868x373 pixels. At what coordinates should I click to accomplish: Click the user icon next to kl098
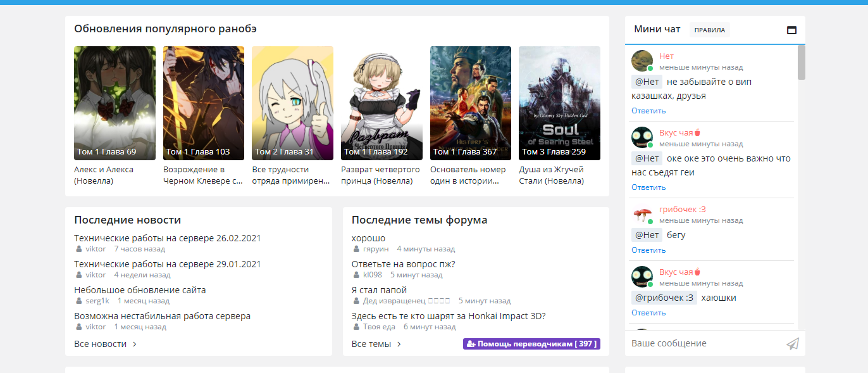[357, 275]
